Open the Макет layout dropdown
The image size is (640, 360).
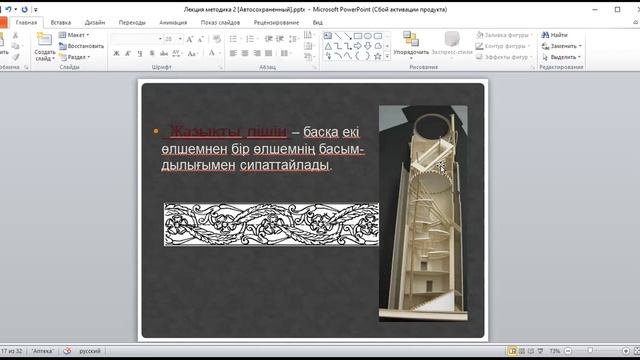[74, 35]
